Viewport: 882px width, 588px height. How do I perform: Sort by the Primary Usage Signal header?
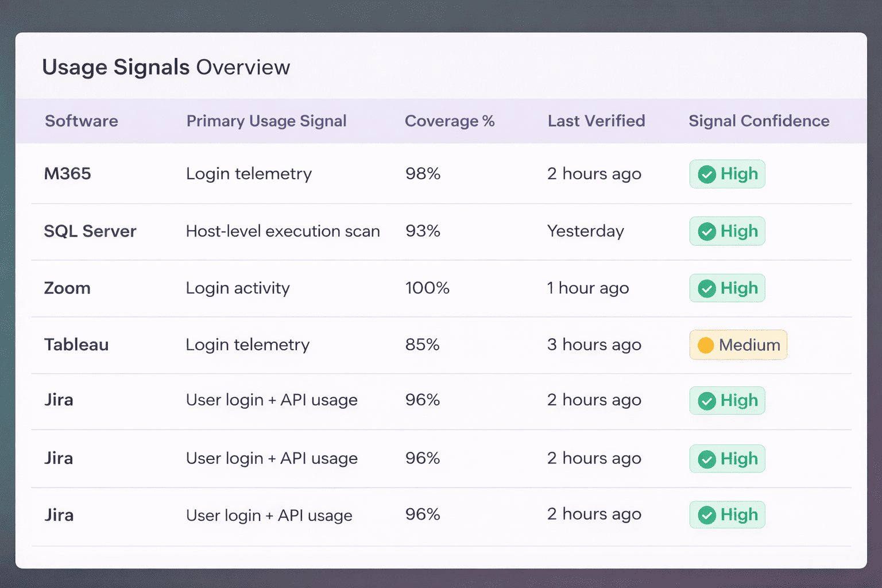click(x=266, y=121)
